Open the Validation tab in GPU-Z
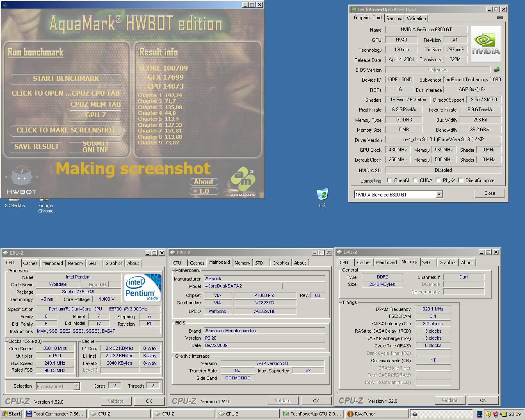Image resolution: width=525 pixels, height=420 pixels. click(x=416, y=18)
